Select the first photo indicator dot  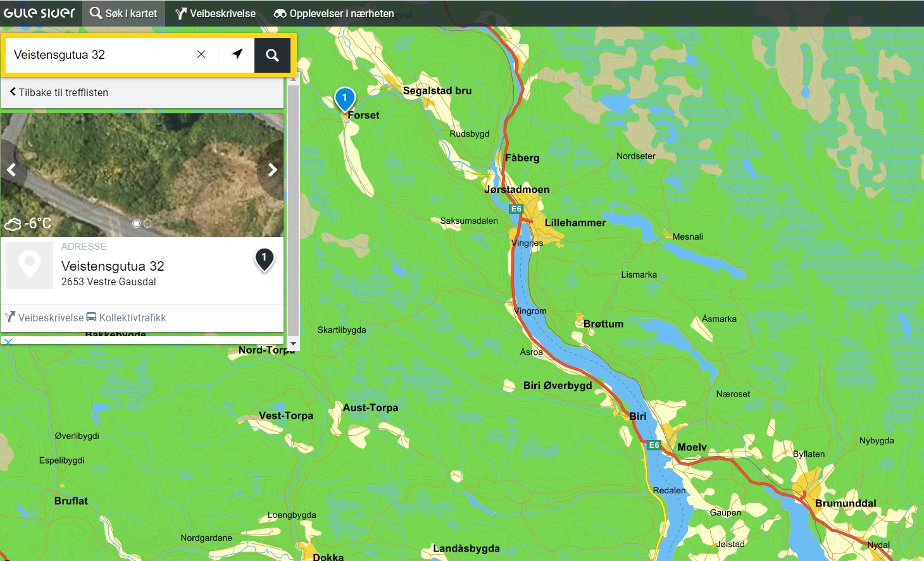coord(136,223)
